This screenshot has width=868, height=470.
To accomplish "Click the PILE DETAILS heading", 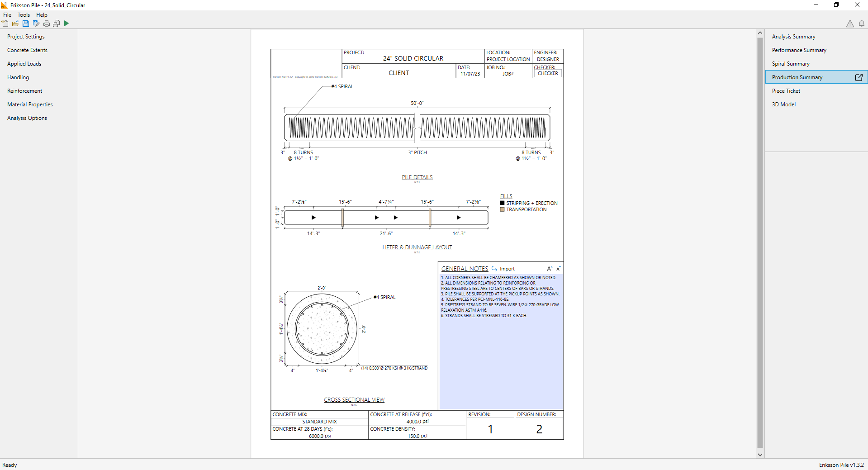I will [417, 177].
